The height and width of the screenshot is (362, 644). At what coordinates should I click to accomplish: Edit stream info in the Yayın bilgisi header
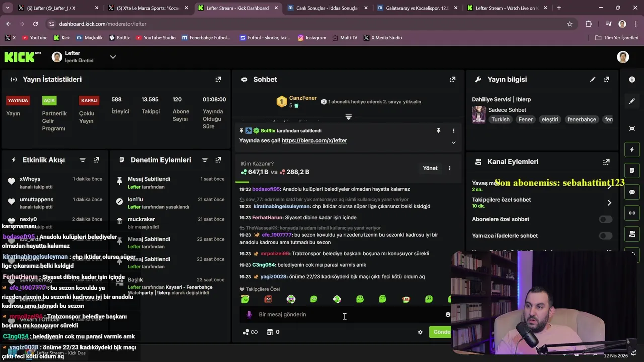click(593, 79)
